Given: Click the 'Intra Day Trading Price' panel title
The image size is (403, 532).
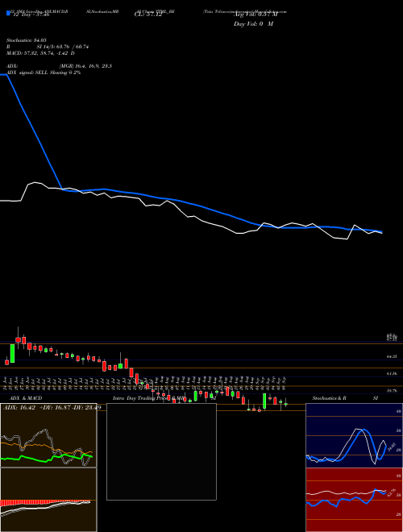Looking at the screenshot, I should (142, 398).
